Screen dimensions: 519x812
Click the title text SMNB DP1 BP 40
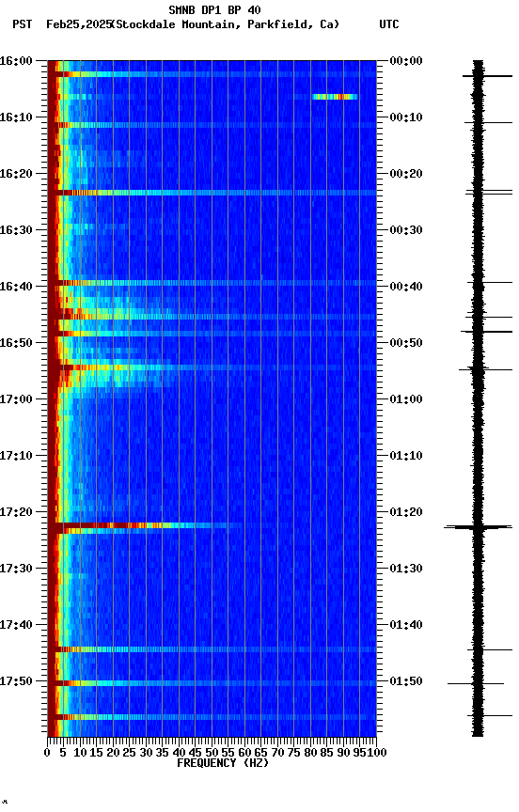click(214, 9)
